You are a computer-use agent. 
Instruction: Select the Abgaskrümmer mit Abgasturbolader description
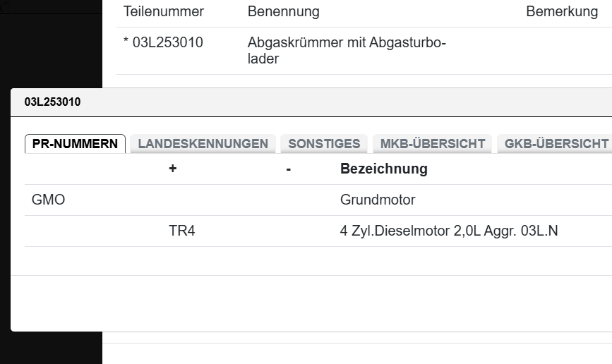click(347, 51)
